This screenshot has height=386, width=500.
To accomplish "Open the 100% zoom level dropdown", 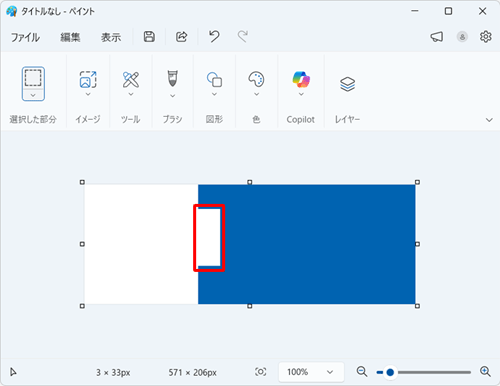I will pyautogui.click(x=311, y=372).
